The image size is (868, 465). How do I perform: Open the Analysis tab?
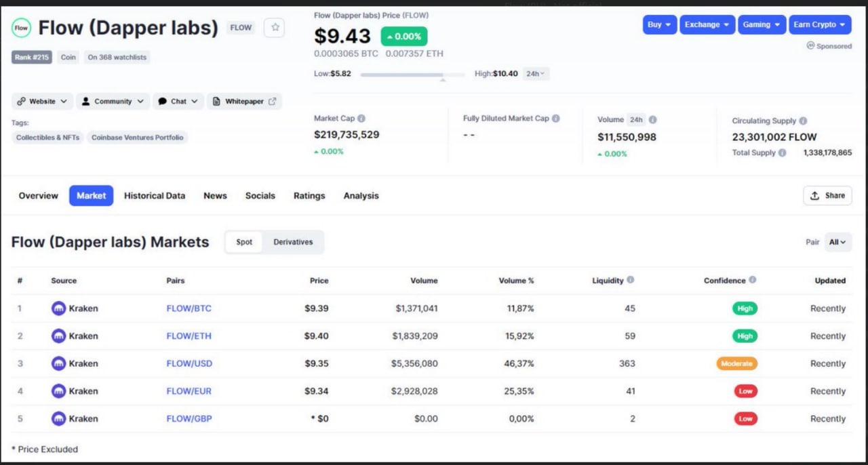(x=361, y=196)
